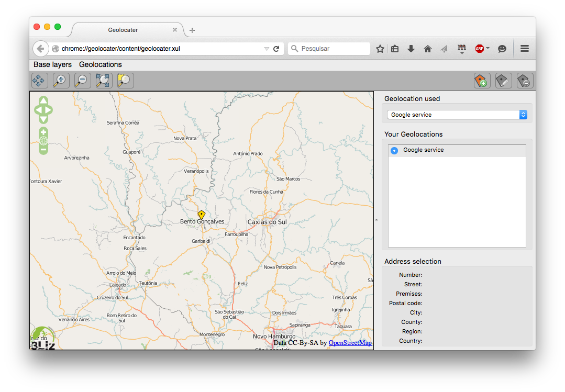Click the Pesquisar search field
The height and width of the screenshot is (392, 565).
tap(329, 49)
